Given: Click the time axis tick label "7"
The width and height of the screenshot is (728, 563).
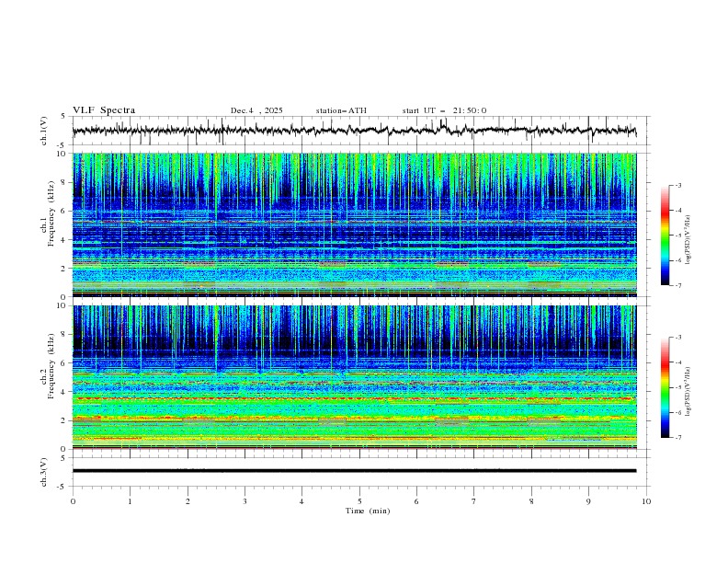Looking at the screenshot, I should coord(474,501).
